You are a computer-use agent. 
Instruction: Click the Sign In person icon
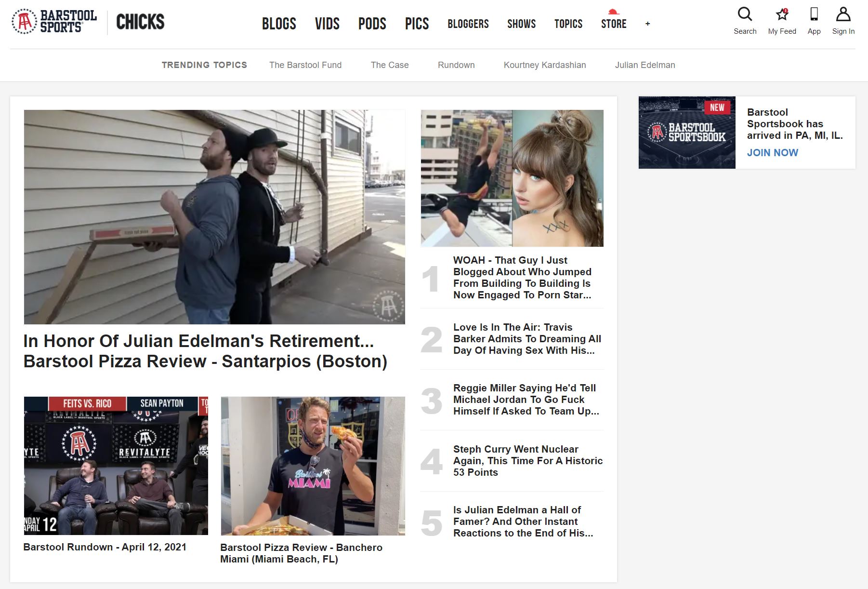click(843, 14)
